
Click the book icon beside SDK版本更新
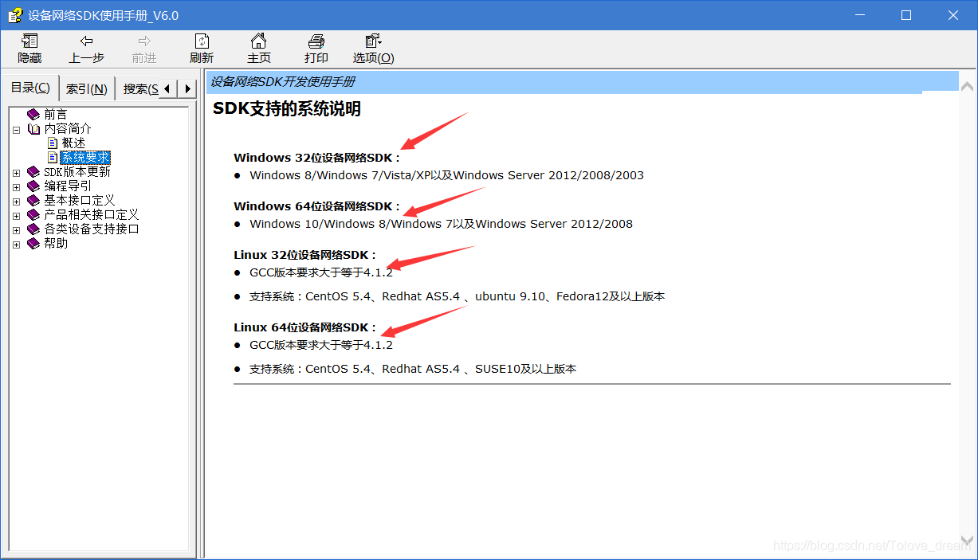(x=33, y=171)
